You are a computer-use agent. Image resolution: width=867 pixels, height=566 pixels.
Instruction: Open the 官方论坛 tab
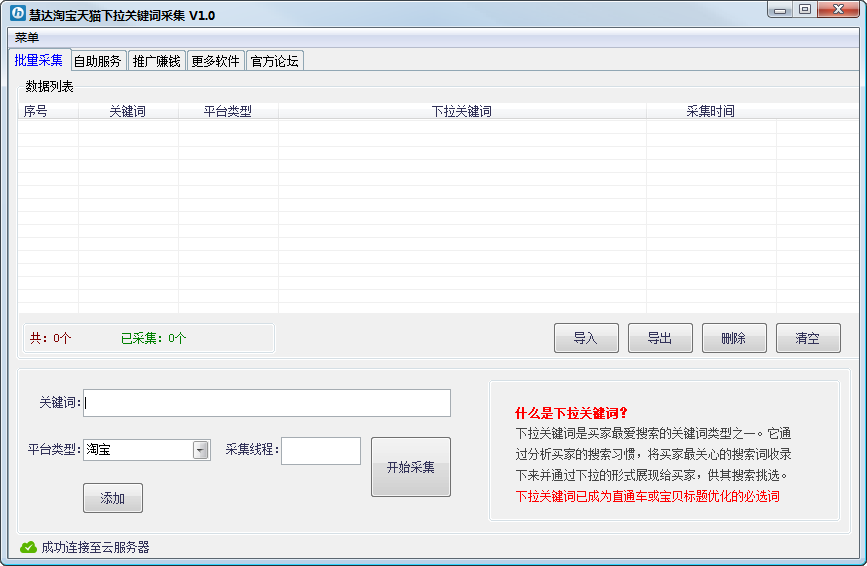click(x=274, y=61)
